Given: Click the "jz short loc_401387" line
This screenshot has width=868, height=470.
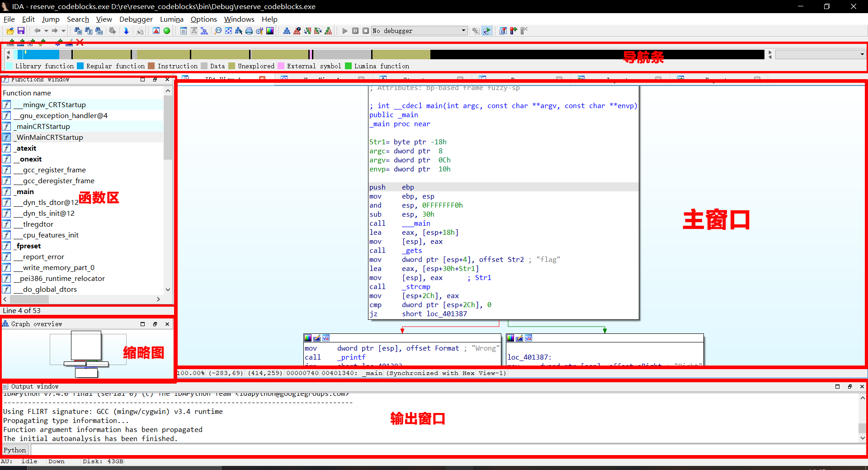Looking at the screenshot, I should 418,314.
